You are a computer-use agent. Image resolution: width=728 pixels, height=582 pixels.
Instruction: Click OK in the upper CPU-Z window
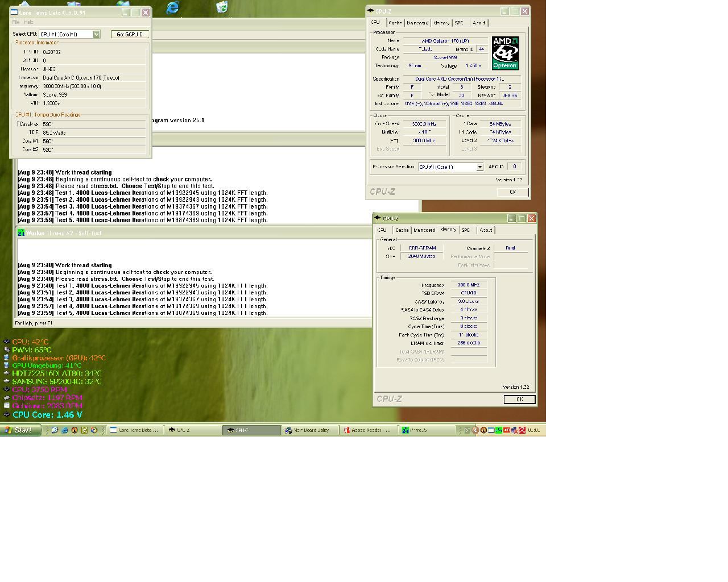click(512, 192)
